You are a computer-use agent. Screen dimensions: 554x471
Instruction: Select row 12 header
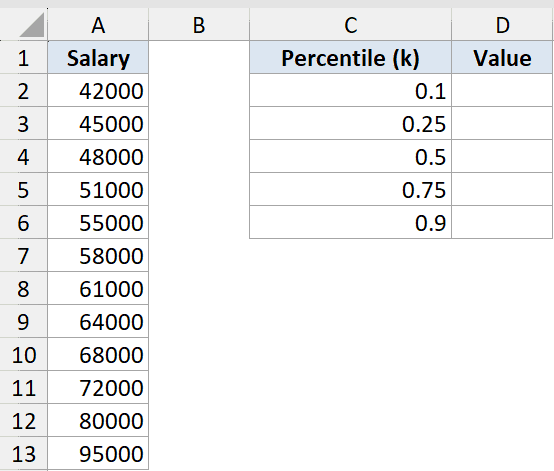23,420
